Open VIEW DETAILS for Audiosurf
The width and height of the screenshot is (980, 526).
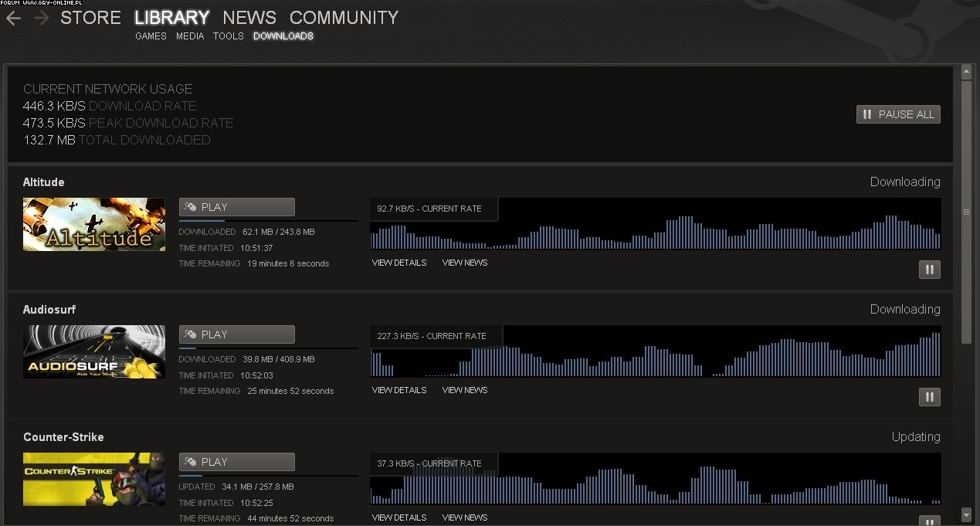pyautogui.click(x=399, y=390)
